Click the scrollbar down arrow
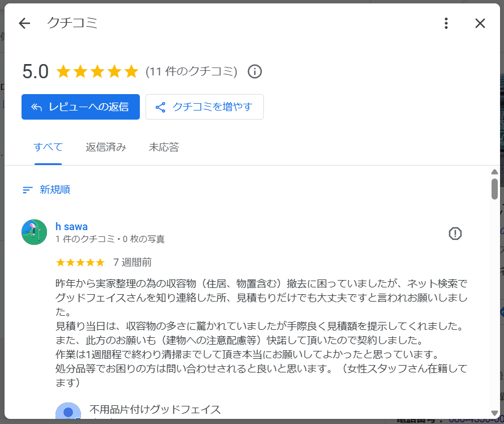 [x=494, y=413]
